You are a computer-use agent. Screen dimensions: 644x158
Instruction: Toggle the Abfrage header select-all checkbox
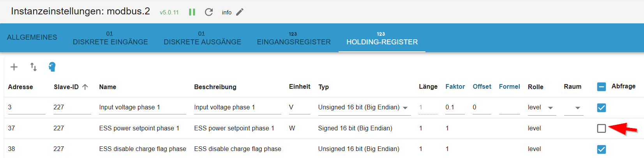602,87
